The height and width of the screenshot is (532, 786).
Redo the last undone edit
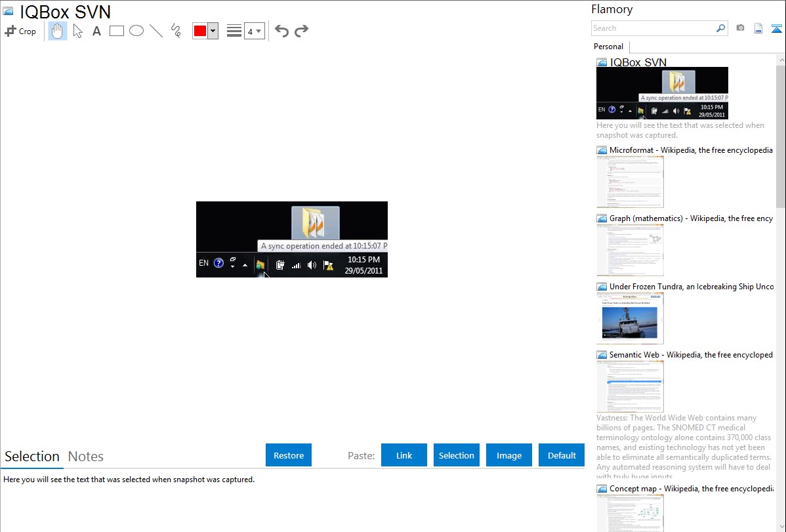[x=301, y=31]
